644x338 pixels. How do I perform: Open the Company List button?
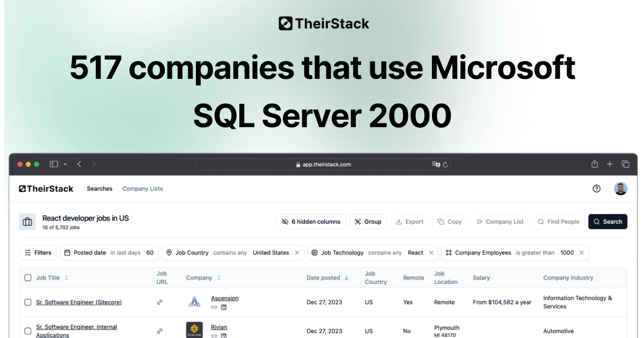pos(500,222)
